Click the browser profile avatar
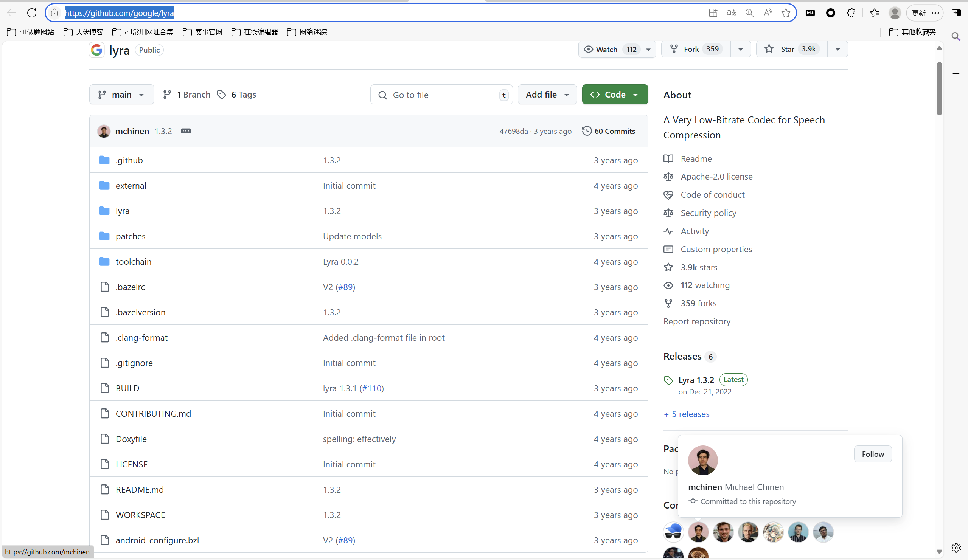This screenshot has height=560, width=968. (x=895, y=13)
